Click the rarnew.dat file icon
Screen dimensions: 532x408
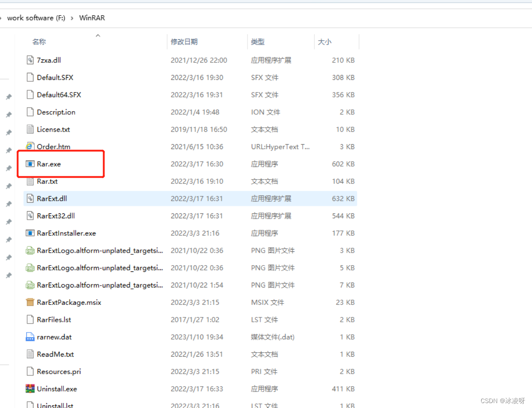click(x=30, y=337)
